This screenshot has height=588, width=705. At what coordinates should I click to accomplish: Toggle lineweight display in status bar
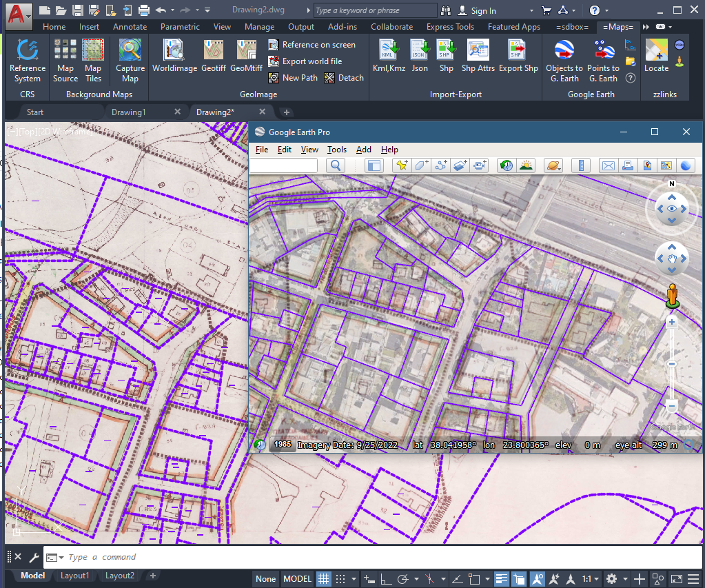[x=501, y=578]
